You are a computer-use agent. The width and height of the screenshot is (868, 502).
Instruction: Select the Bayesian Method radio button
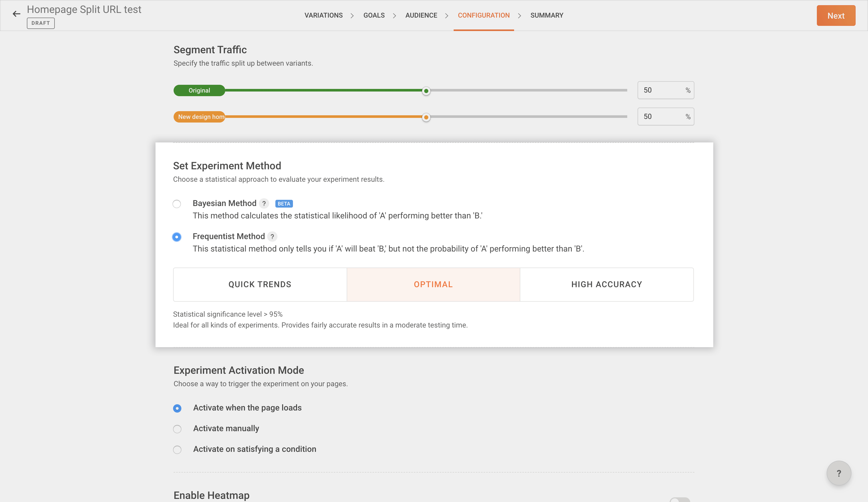click(x=177, y=204)
